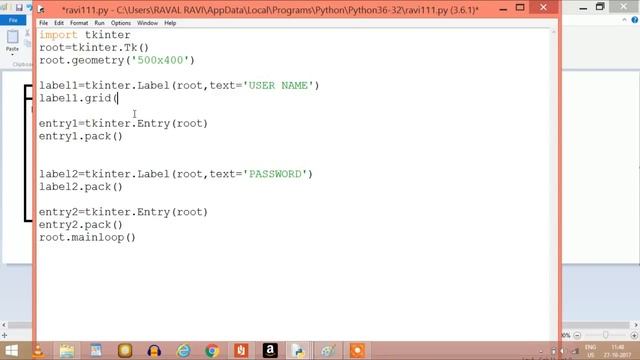Viewport: 640px width, 360px height.
Task: Open the round gold icon app on taskbar
Action: coord(125,351)
